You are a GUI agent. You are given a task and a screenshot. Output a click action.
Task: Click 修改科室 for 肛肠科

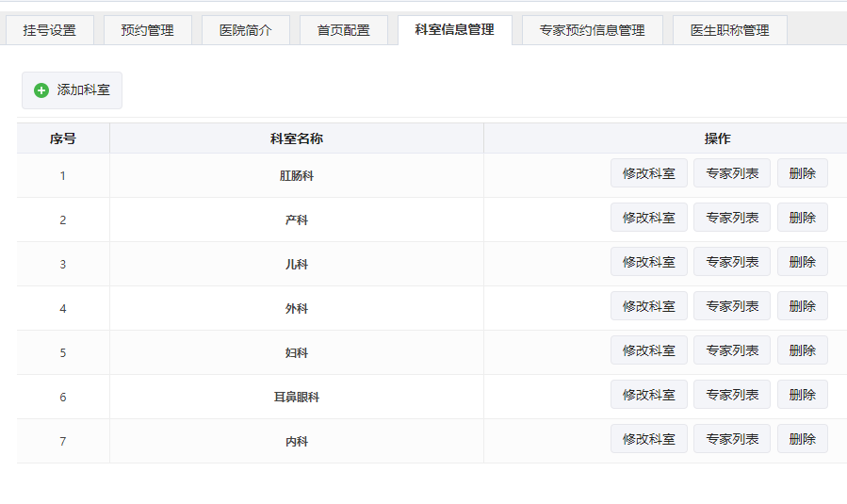649,173
